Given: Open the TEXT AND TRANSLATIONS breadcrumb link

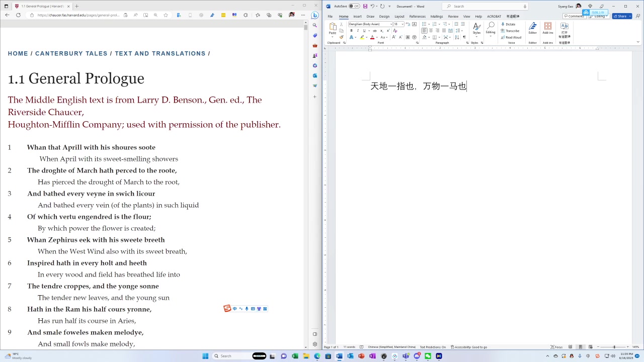Looking at the screenshot, I should coord(160,53).
